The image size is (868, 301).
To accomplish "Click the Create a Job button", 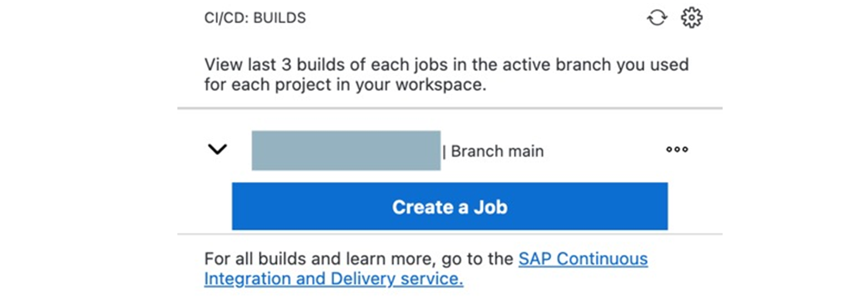I will tap(450, 206).
